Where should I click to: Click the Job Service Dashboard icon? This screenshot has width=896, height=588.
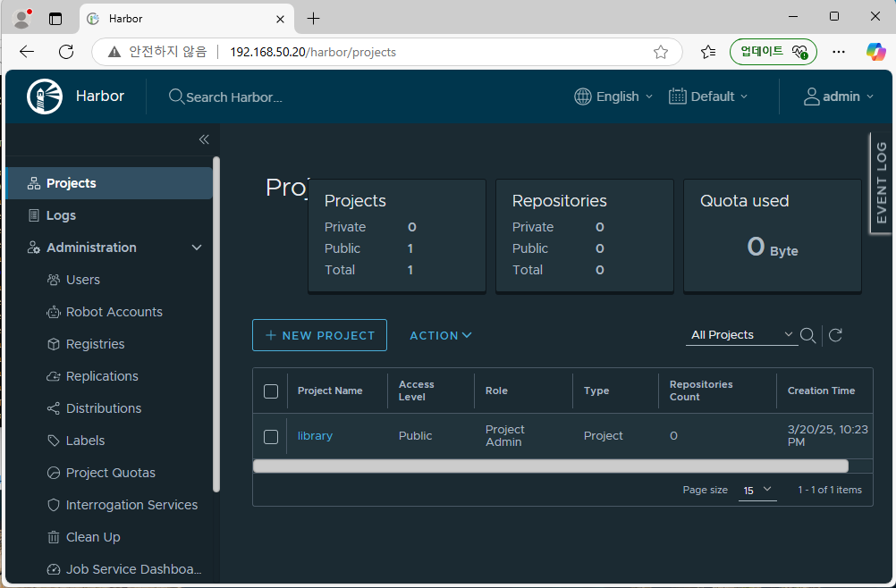click(53, 569)
